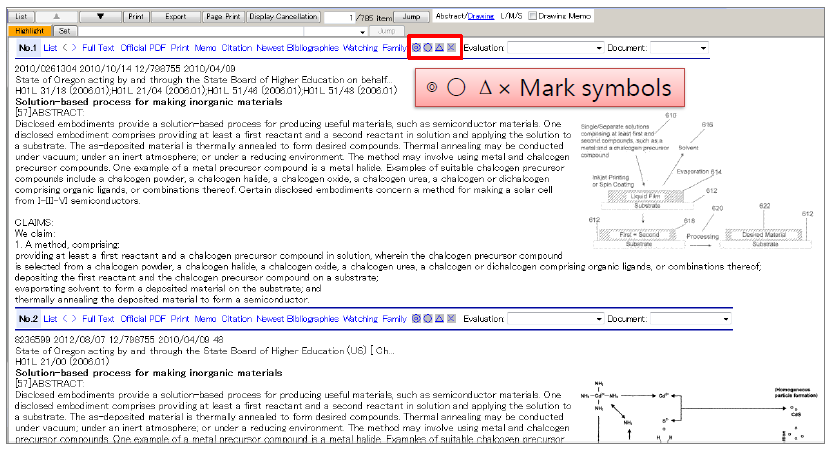The width and height of the screenshot is (838, 453).
Task: Open Full Text for No.2
Action: point(98,318)
